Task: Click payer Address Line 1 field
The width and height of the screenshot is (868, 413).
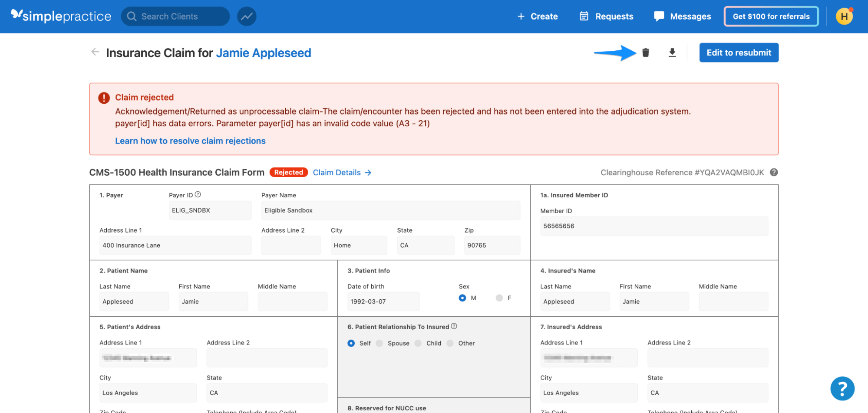Action: (175, 246)
